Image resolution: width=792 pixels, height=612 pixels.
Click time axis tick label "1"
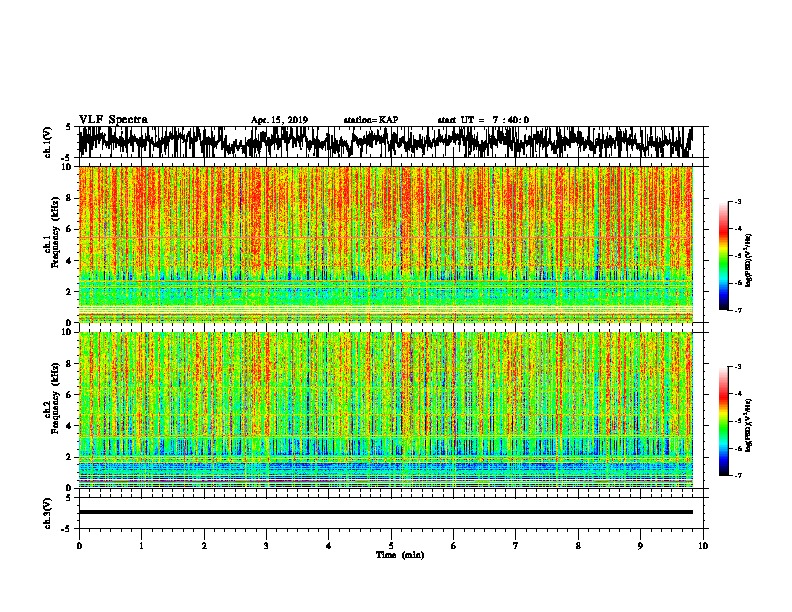[x=141, y=545]
